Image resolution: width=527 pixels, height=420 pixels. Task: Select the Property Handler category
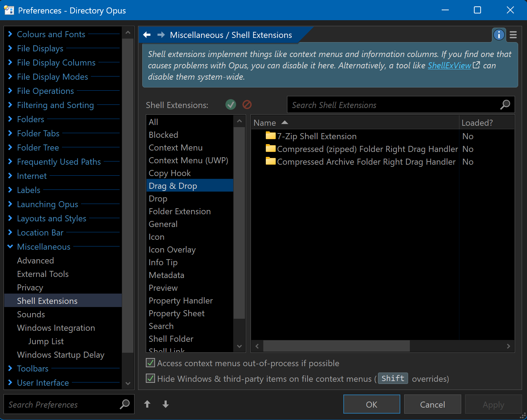(x=190, y=301)
